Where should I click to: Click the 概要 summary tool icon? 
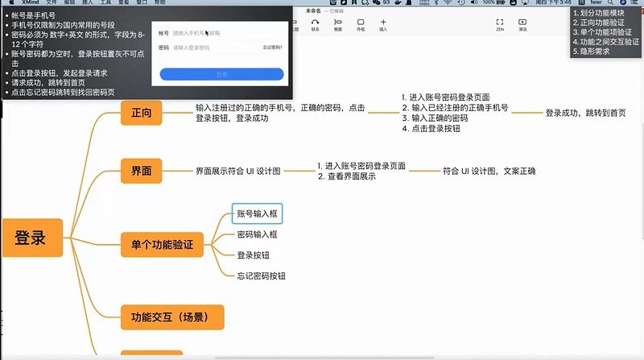point(338,23)
